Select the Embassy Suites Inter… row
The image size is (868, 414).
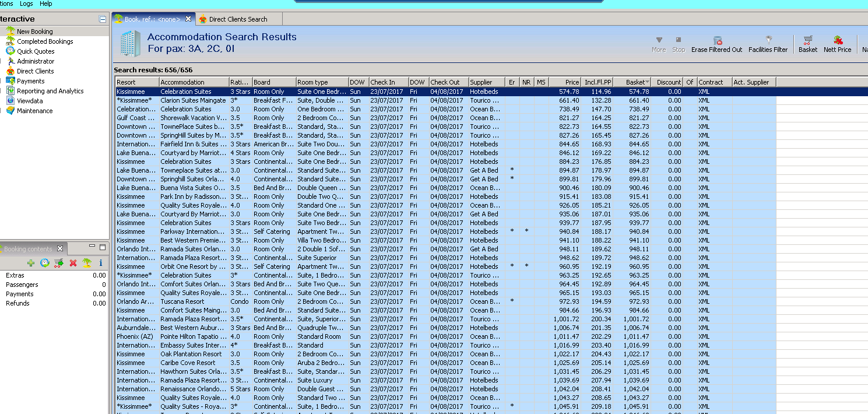(446, 345)
